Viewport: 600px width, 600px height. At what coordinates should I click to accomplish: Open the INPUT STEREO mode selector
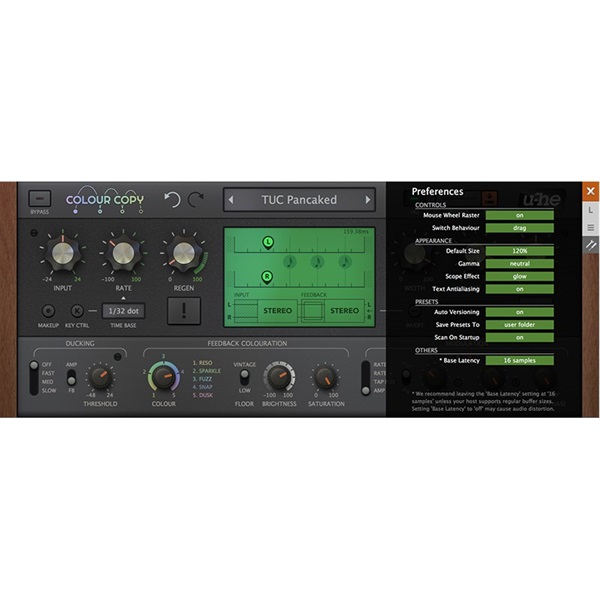click(277, 311)
